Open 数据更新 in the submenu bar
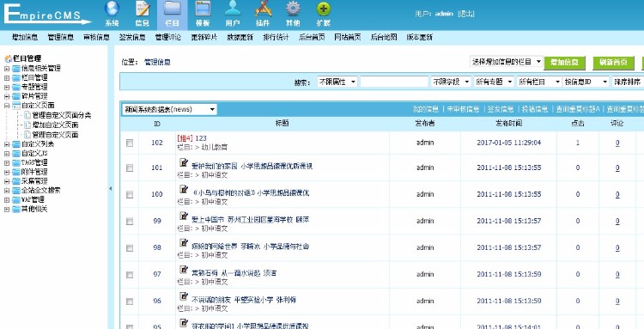 [x=240, y=37]
